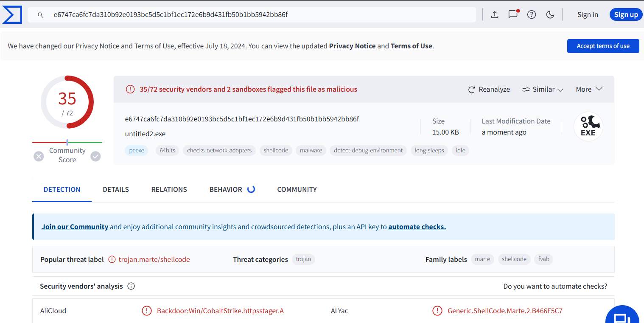Click the marte family label
The height and width of the screenshot is (323, 644).
coord(482,259)
